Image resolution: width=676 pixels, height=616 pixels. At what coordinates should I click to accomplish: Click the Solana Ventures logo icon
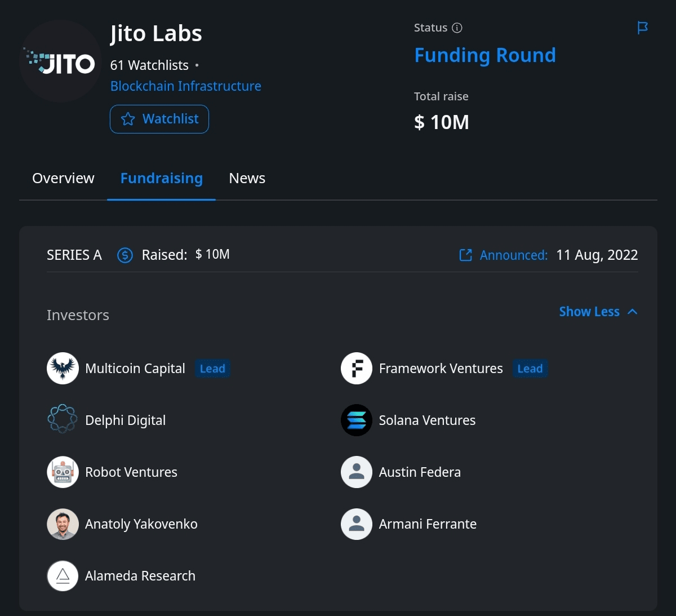point(357,420)
